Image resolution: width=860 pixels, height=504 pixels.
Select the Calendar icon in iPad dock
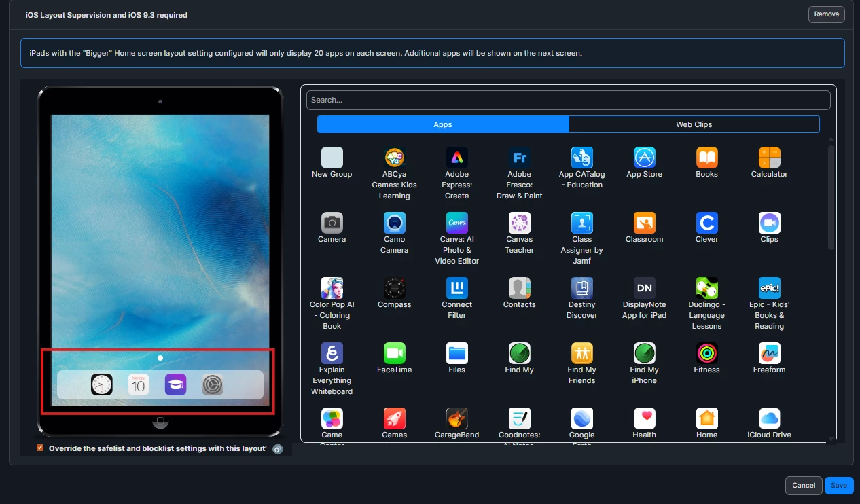pyautogui.click(x=139, y=385)
